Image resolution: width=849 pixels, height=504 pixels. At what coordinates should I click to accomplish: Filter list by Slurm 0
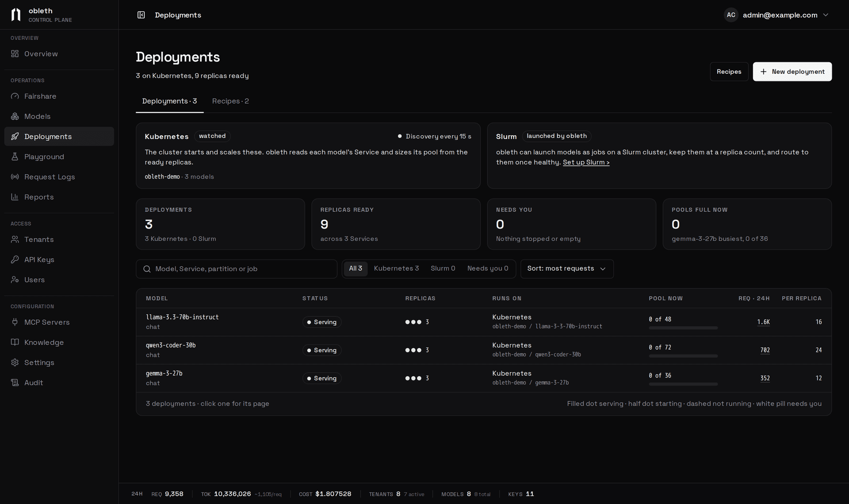pos(443,269)
